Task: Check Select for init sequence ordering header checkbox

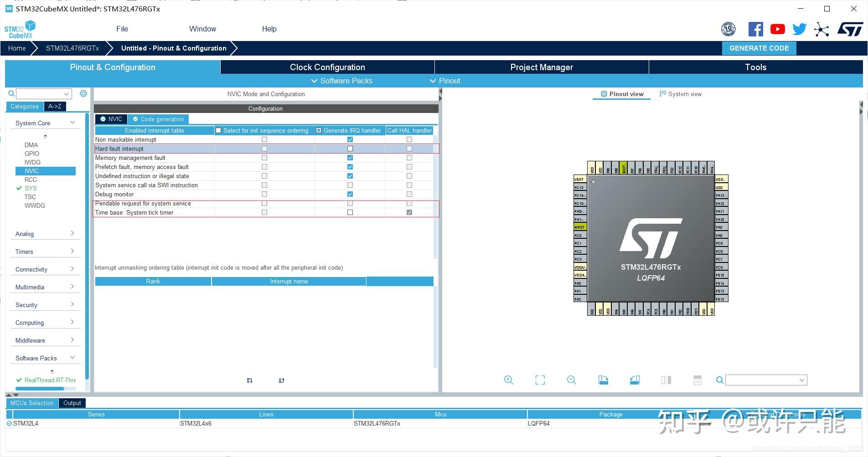Action: [x=218, y=130]
